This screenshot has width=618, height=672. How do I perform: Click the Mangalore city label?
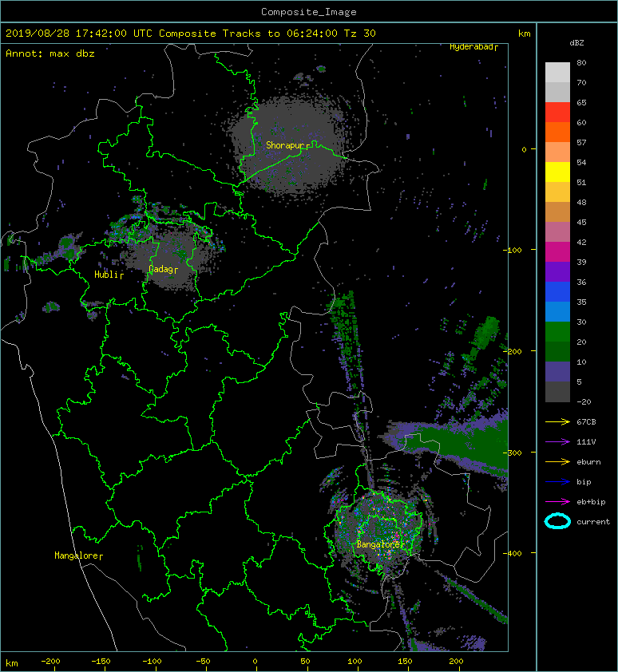tap(77, 555)
